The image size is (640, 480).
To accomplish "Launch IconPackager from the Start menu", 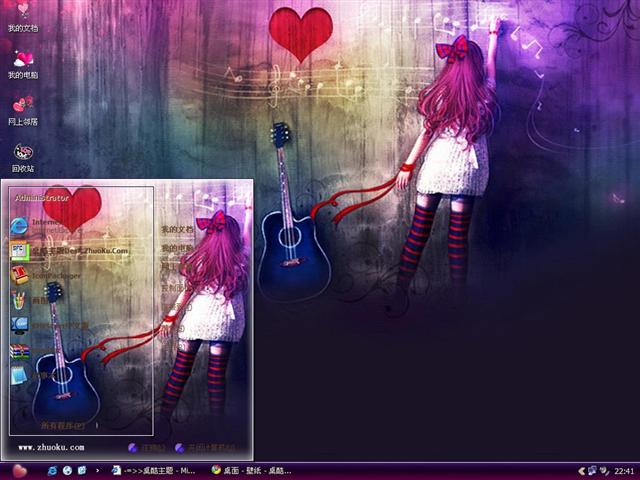I will coord(46,276).
